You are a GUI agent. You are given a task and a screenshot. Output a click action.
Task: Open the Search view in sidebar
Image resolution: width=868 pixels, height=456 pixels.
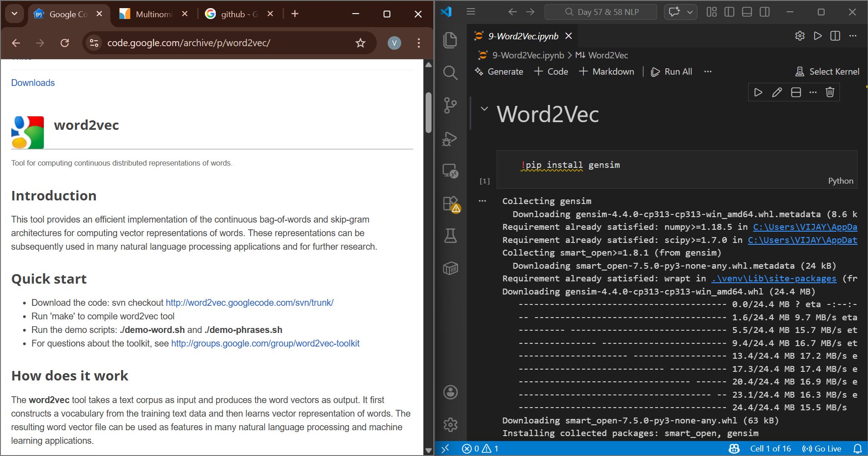click(x=450, y=73)
